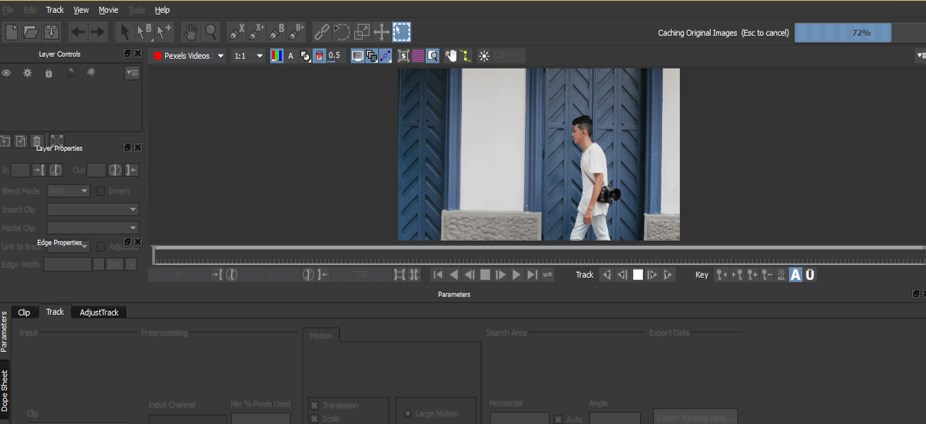Toggle the RGB channels display button
926x424 pixels.
coord(276,56)
